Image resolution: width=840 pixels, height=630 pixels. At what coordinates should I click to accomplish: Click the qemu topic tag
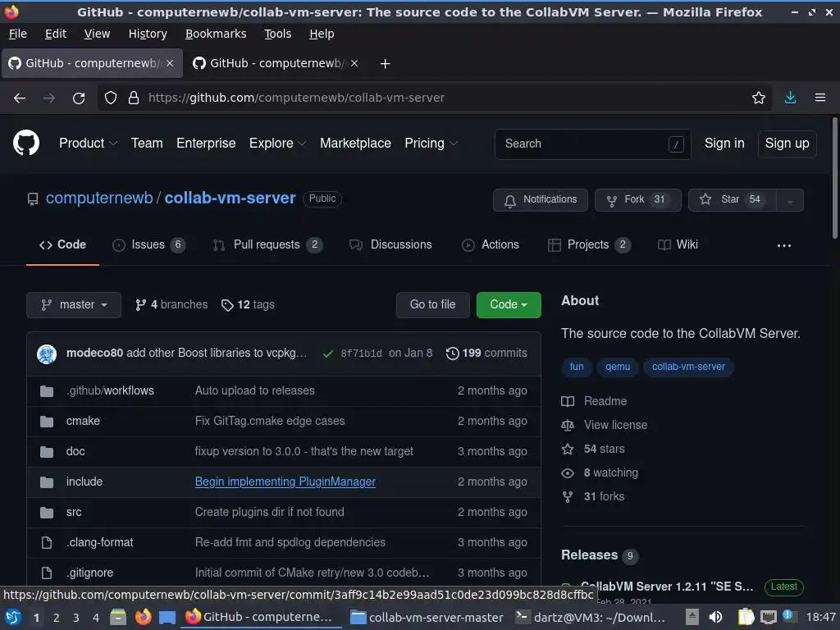pyautogui.click(x=617, y=367)
